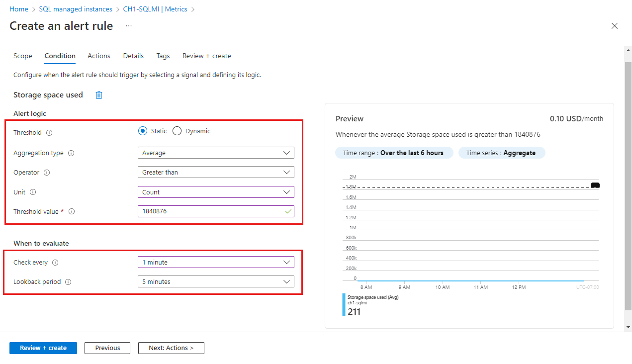
Task: Open the ellipsis menu beside page title
Action: (129, 26)
